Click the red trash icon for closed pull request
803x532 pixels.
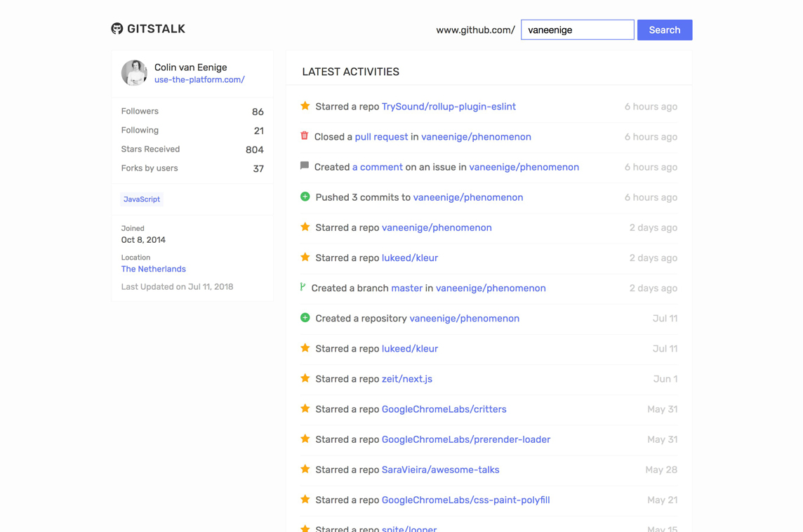click(304, 135)
